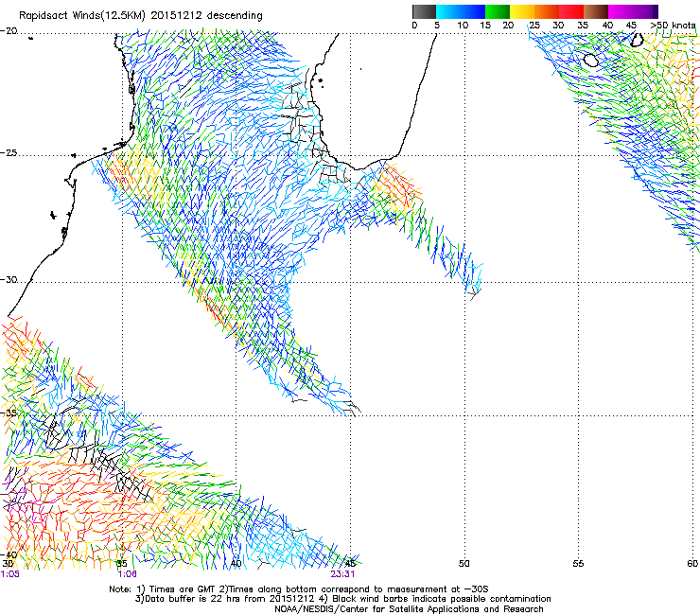Click the yellow 20-25 knots color bar segment
Viewport: 700px width, 615px height.
coord(522,11)
